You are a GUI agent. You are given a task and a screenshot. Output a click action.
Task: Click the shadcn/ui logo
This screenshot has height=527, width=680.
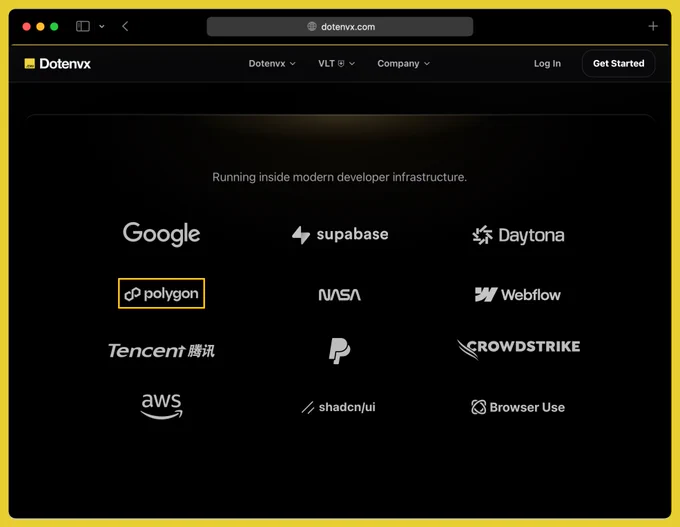(x=339, y=407)
